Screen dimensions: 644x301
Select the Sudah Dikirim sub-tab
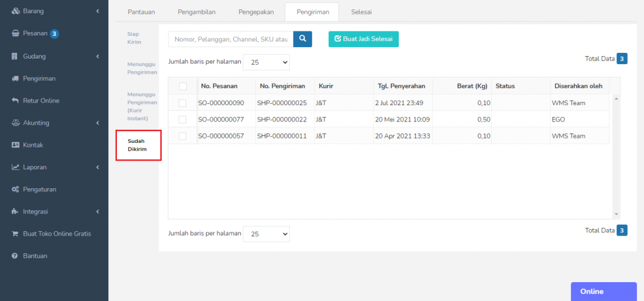[138, 145]
